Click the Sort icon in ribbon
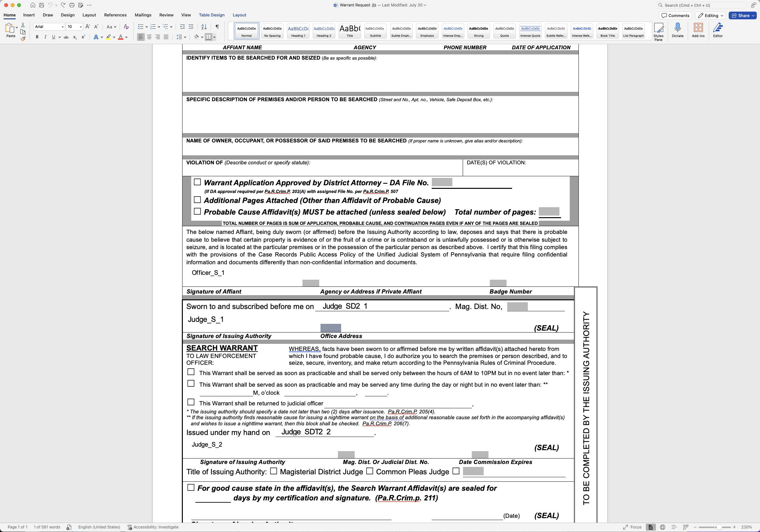760x532 pixels. pyautogui.click(x=204, y=27)
